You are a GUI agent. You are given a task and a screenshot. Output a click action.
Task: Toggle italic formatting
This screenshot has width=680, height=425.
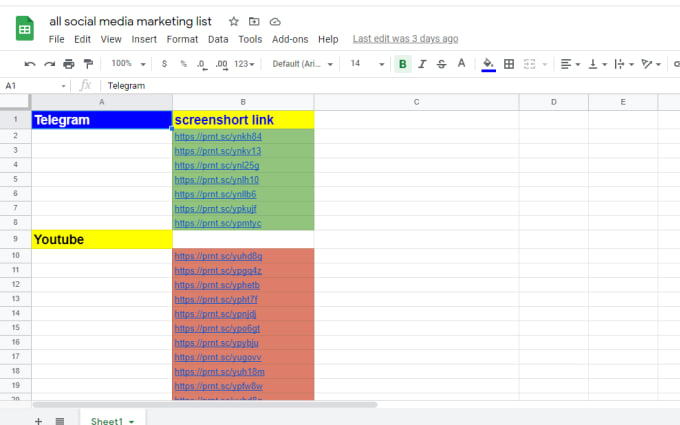(422, 64)
